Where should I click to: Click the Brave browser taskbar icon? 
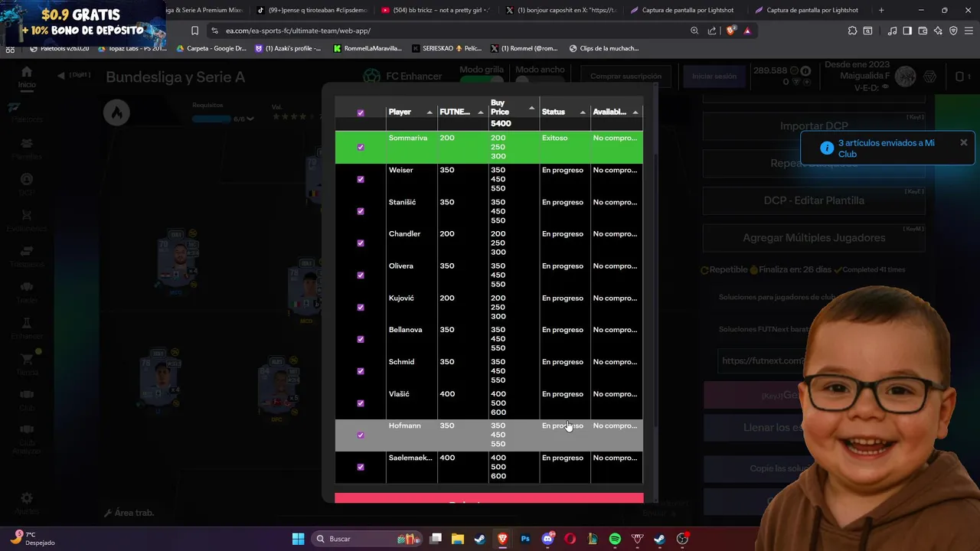click(x=502, y=539)
